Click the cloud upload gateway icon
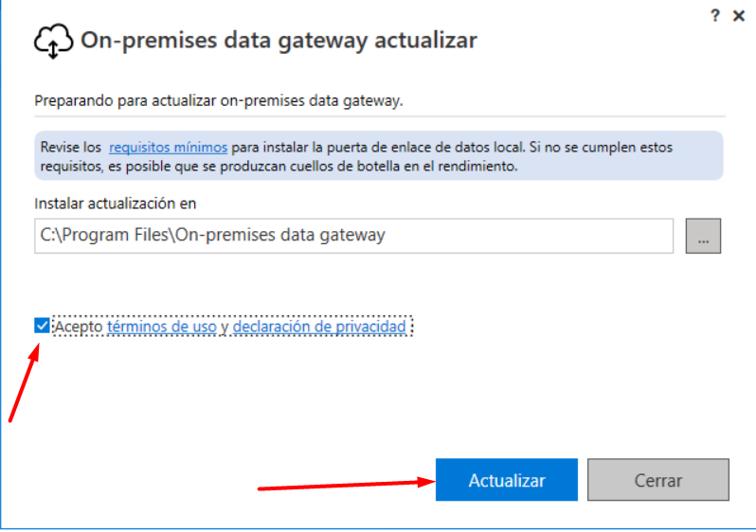The height and width of the screenshot is (532, 756). pyautogui.click(x=53, y=41)
